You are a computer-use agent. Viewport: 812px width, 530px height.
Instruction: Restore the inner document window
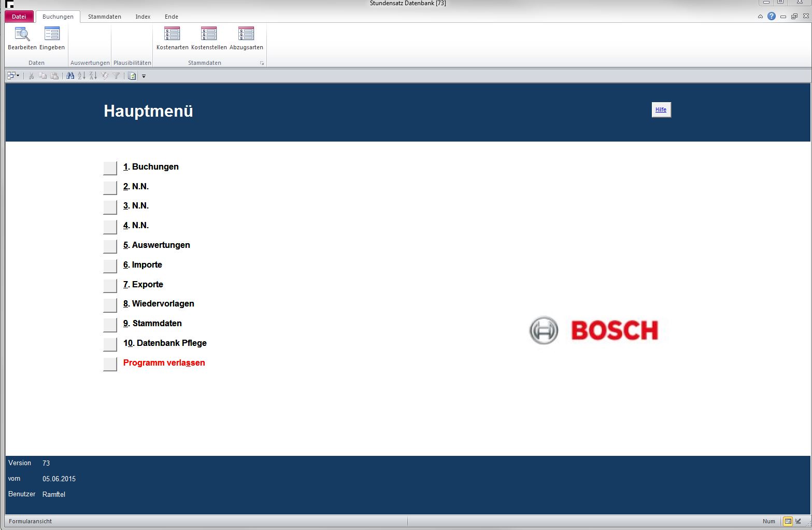click(794, 17)
